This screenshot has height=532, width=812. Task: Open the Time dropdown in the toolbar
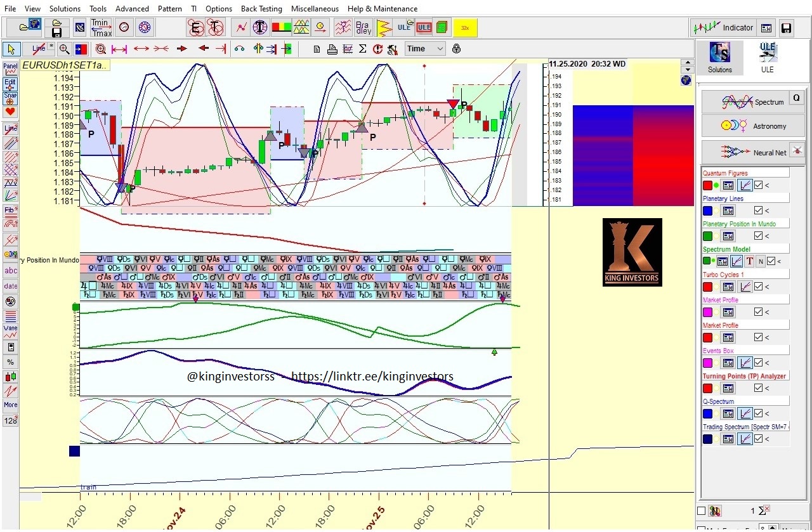tap(424, 48)
